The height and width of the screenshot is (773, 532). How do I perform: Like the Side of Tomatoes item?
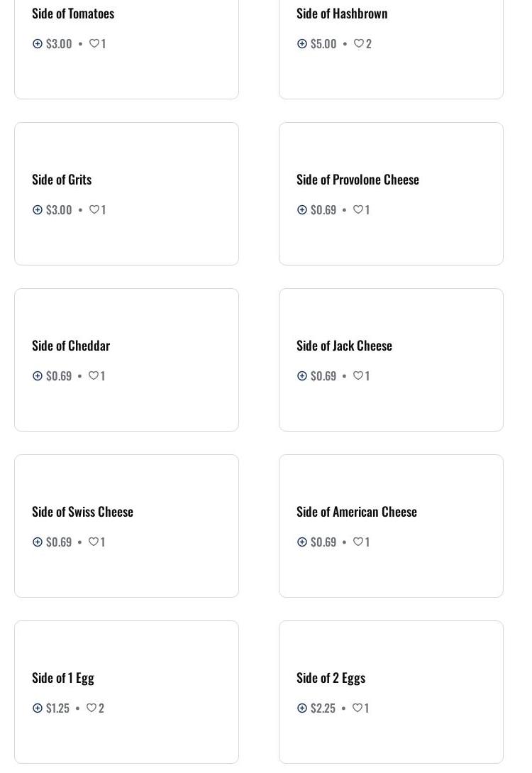click(x=94, y=43)
